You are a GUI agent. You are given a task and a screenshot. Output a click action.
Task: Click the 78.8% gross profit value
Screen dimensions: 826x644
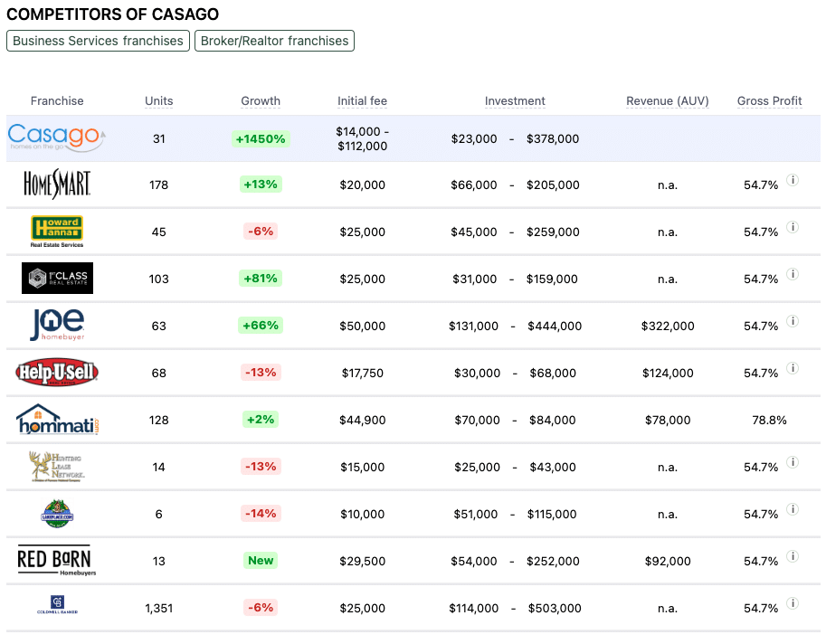pyautogui.click(x=769, y=420)
